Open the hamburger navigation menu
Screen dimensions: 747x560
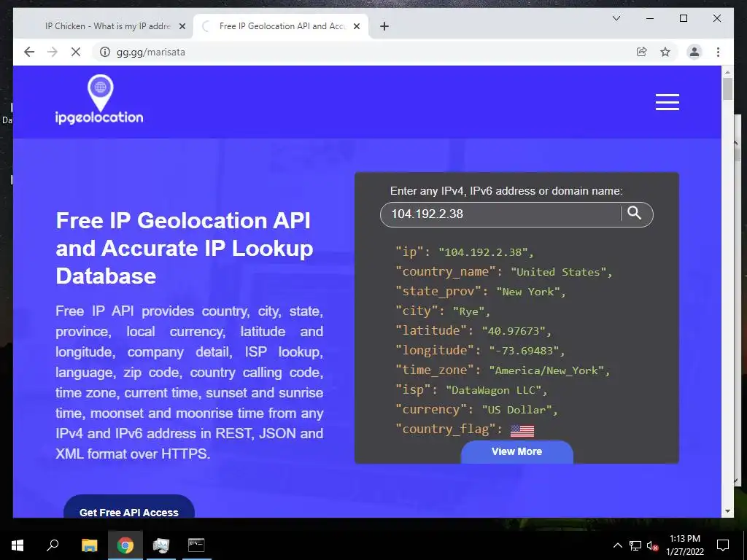pos(667,102)
